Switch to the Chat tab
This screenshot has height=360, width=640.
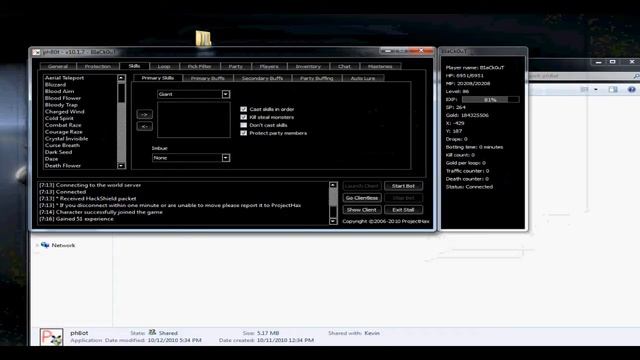344,66
